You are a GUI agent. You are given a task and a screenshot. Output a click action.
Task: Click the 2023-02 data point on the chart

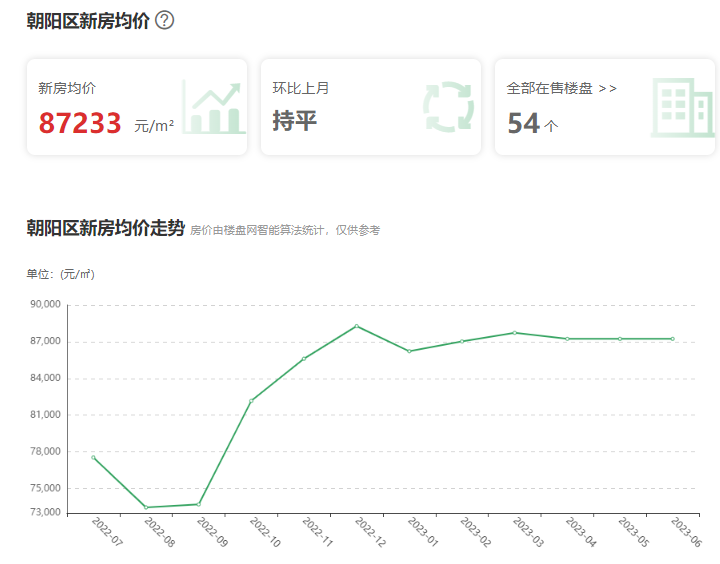pos(462,341)
